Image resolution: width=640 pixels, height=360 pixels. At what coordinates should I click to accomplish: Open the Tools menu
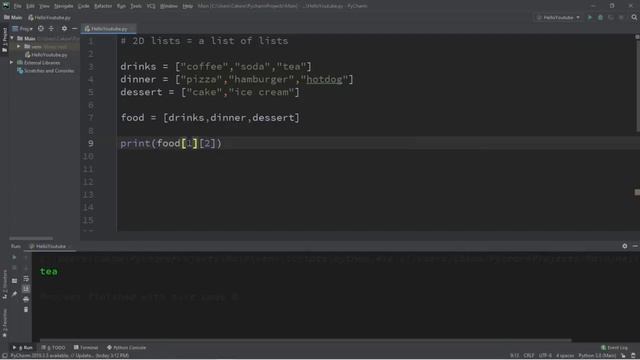[136, 6]
